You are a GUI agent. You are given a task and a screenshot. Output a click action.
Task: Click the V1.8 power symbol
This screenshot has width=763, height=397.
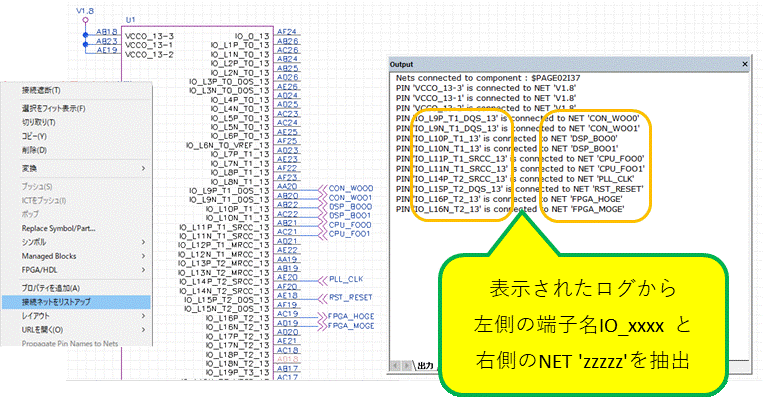tap(85, 15)
